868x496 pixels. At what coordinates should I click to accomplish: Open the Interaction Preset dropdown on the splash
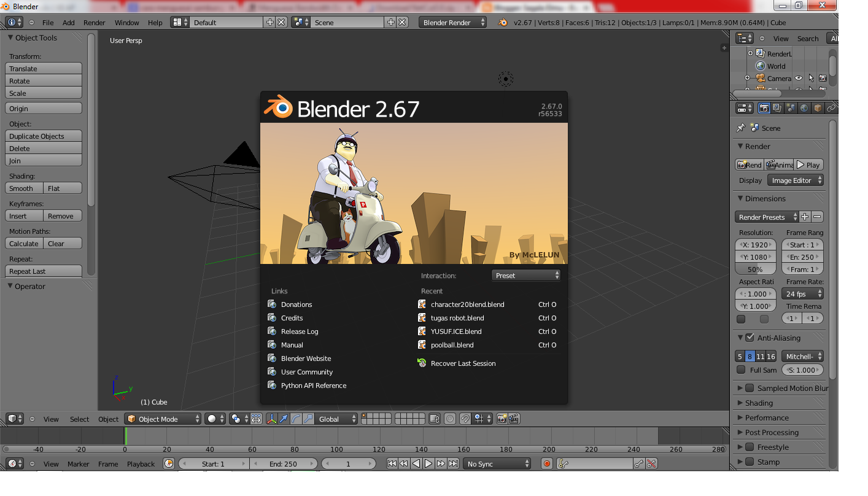pyautogui.click(x=527, y=275)
